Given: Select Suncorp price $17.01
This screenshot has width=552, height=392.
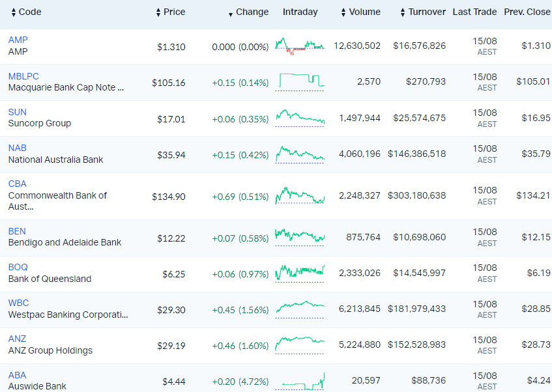Looking at the screenshot, I should tap(171, 119).
